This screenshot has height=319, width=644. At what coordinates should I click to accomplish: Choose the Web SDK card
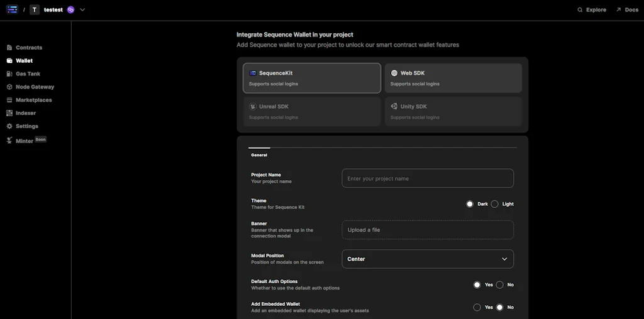click(x=453, y=78)
